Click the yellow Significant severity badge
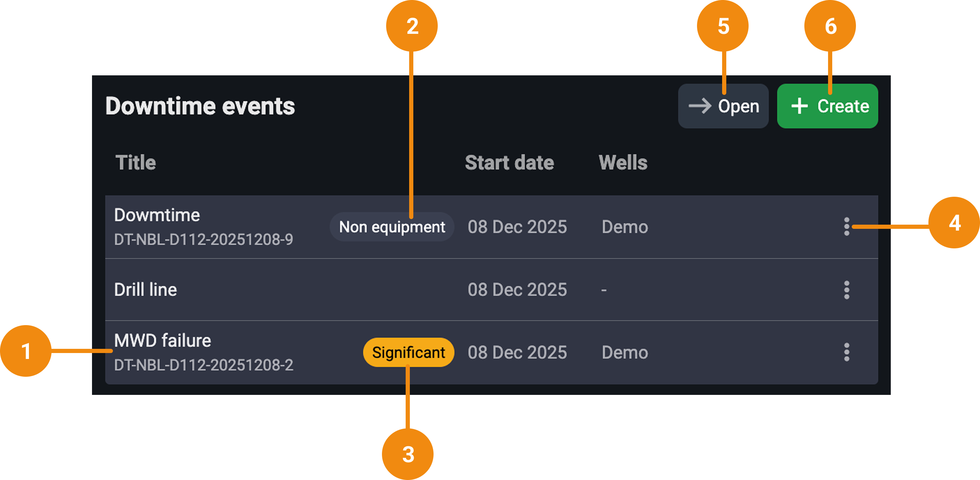Viewport: 980px width, 480px height. coord(408,352)
